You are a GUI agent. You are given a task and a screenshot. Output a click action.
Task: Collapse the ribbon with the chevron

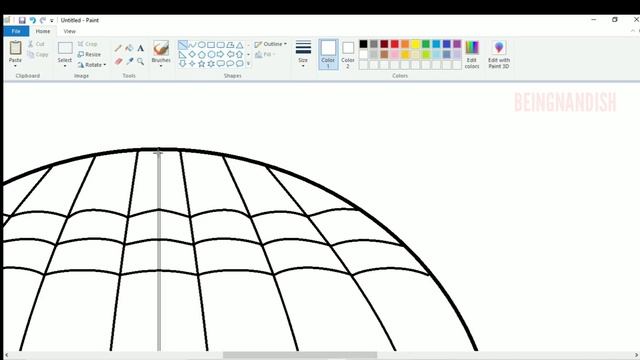click(633, 31)
